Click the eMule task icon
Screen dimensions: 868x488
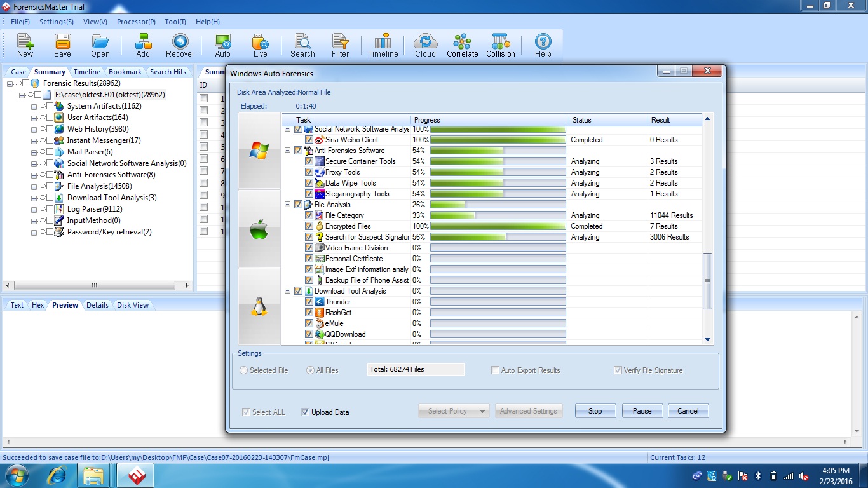click(320, 323)
